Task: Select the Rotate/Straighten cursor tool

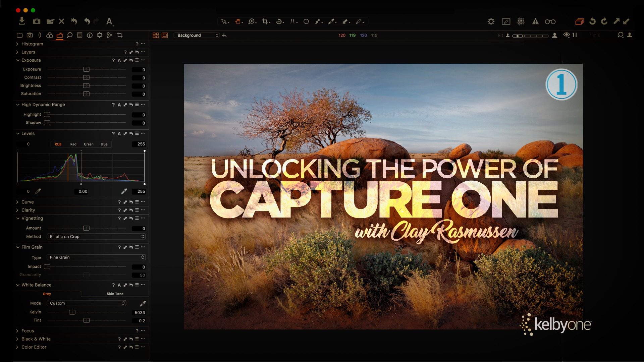Action: [279, 21]
